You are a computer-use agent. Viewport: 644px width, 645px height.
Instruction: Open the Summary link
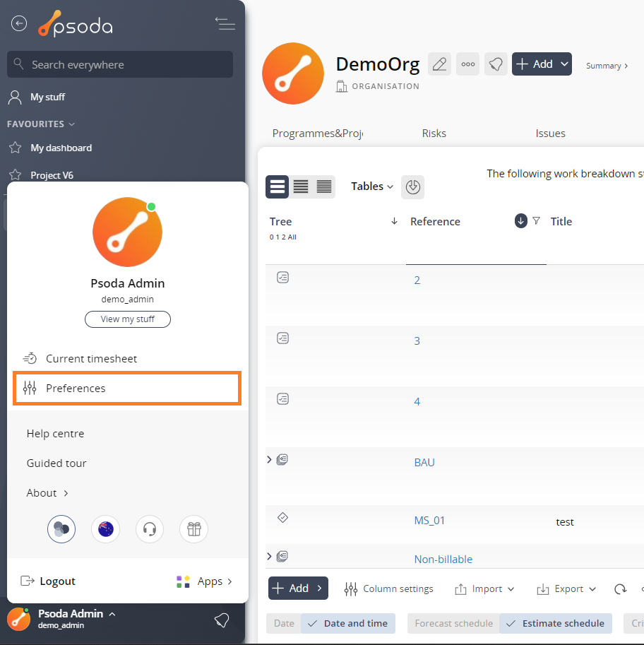point(607,66)
